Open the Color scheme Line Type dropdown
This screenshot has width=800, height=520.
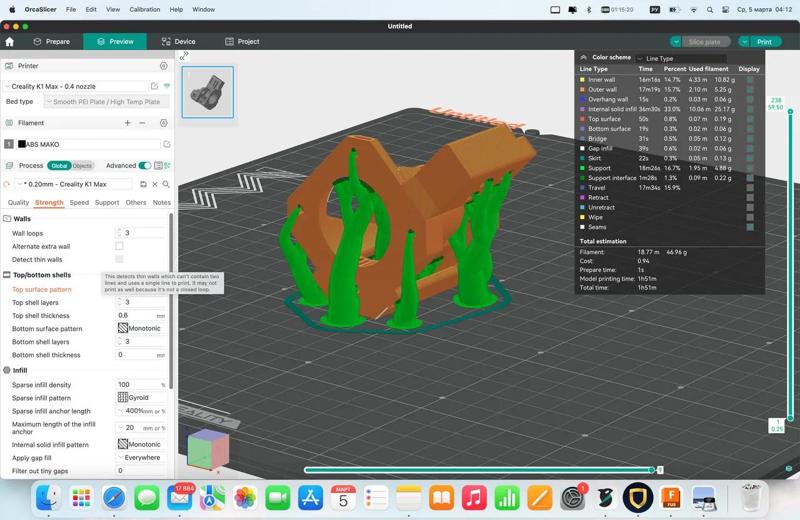pyautogui.click(x=680, y=58)
